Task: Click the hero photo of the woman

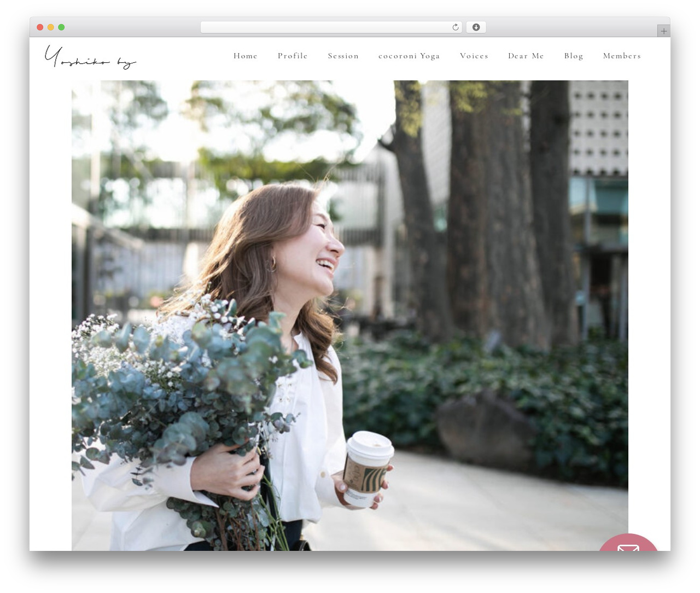Action: pyautogui.click(x=350, y=316)
